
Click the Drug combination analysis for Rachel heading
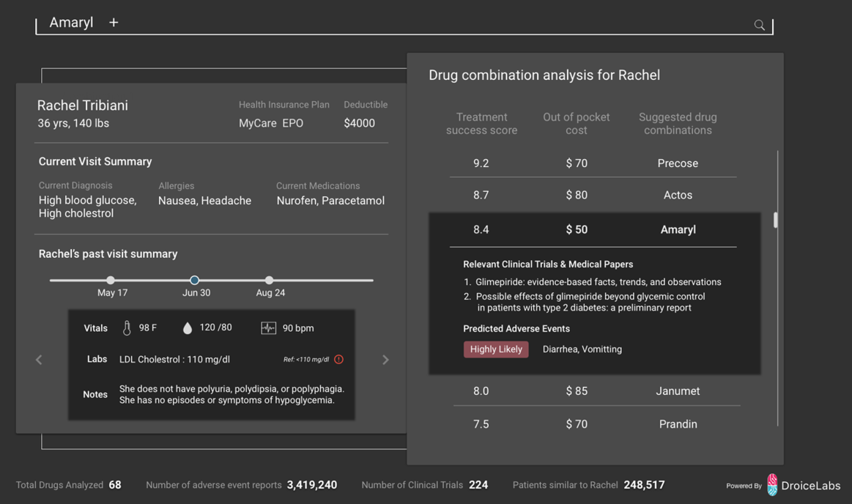pyautogui.click(x=544, y=75)
